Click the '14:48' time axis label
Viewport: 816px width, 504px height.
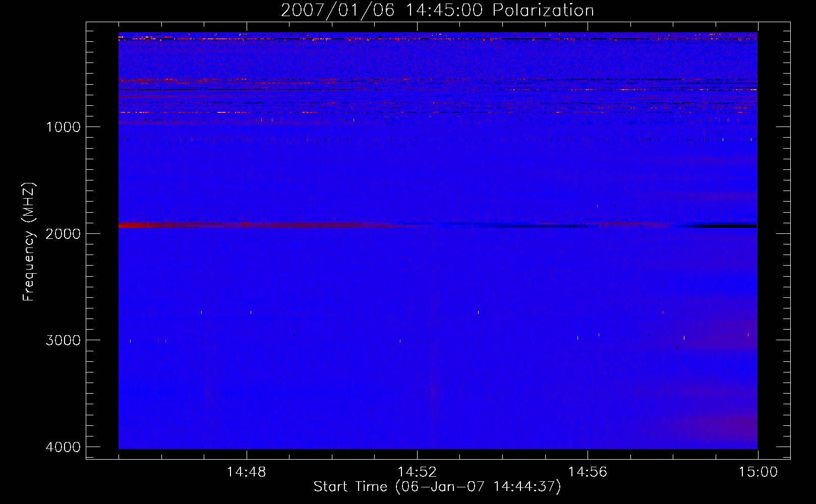(246, 472)
